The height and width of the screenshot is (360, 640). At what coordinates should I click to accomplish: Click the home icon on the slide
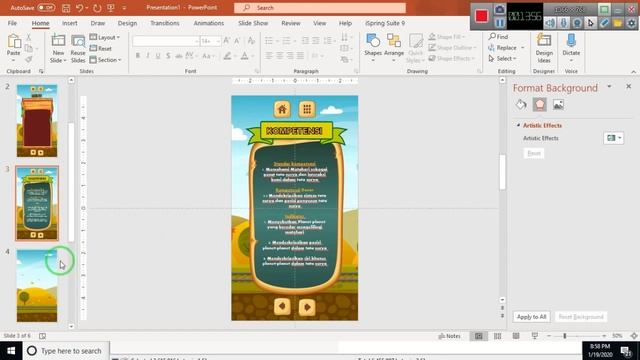coord(282,109)
